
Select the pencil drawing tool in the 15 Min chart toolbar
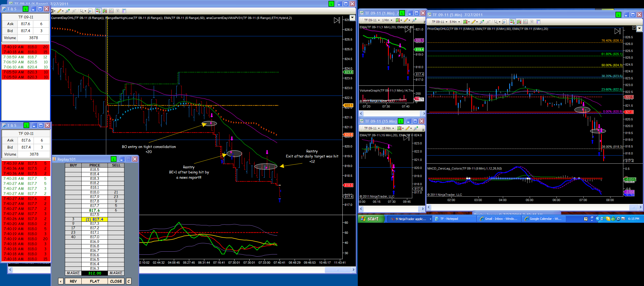point(408,128)
